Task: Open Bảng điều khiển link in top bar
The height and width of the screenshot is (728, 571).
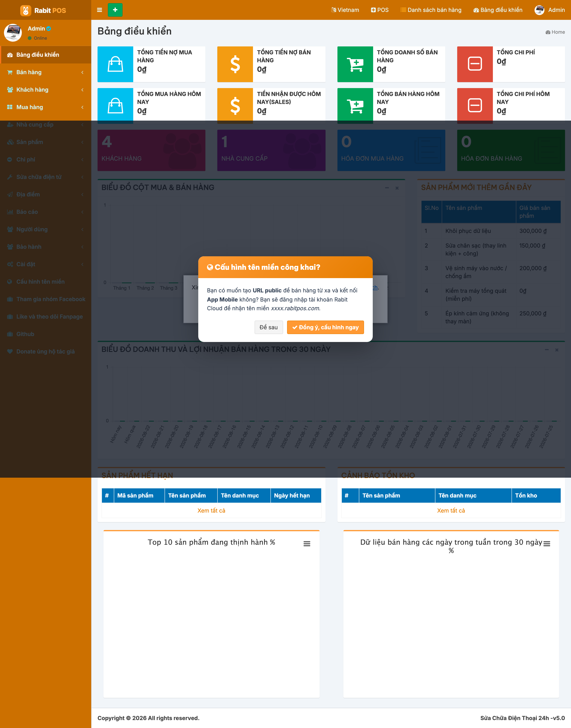Action: coord(498,10)
